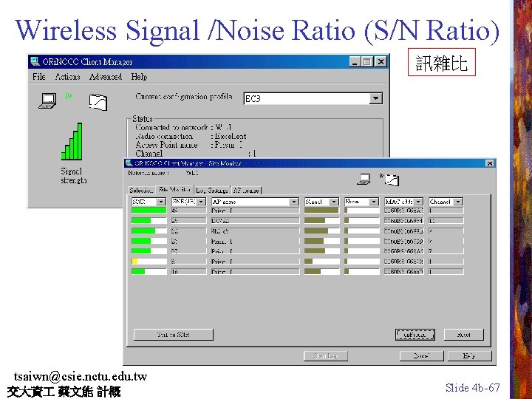532x399 pixels.
Task: Maximize the ORiNOCO Client Manager window
Action: 367,62
